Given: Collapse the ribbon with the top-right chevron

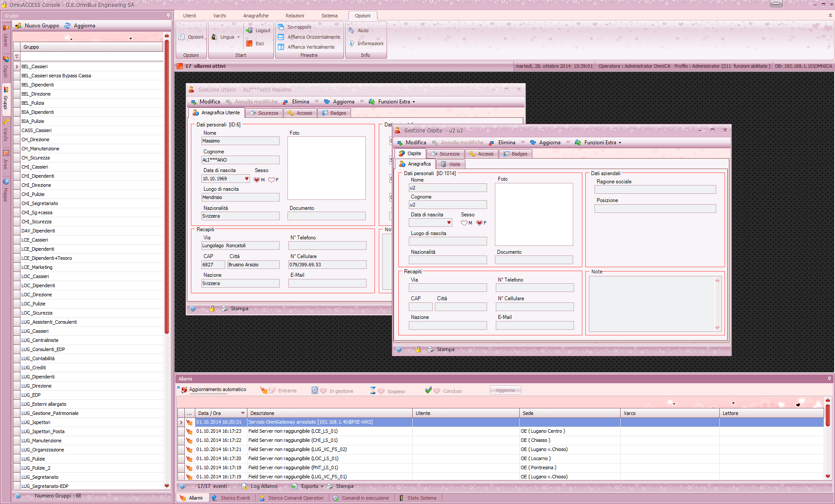Looking at the screenshot, I should click(x=830, y=15).
